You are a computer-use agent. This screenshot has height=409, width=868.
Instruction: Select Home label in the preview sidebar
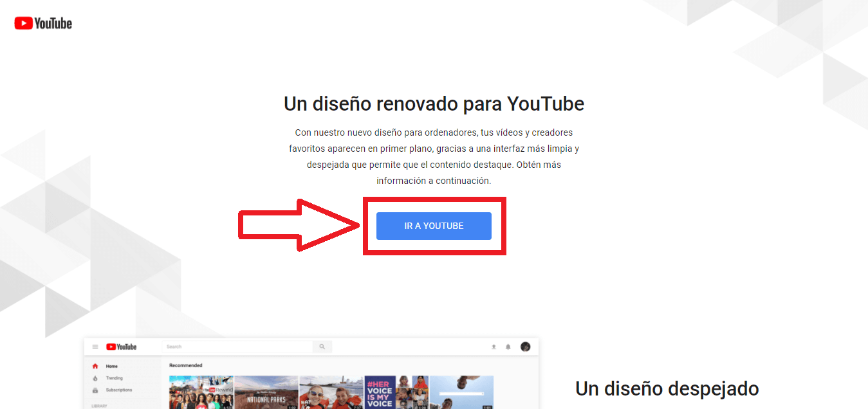coord(112,366)
